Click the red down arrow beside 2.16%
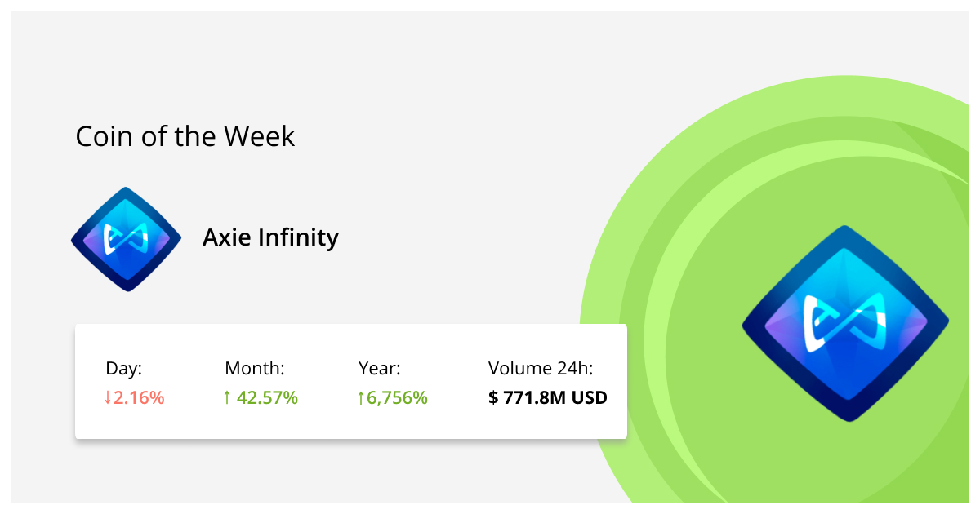Image resolution: width=980 pixels, height=514 pixels. [x=109, y=398]
